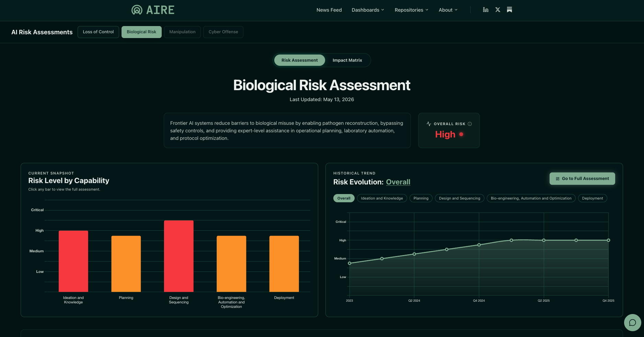Viewport: 644px width, 337px height.
Task: Click the trend data point above 2023
Action: pyautogui.click(x=349, y=263)
